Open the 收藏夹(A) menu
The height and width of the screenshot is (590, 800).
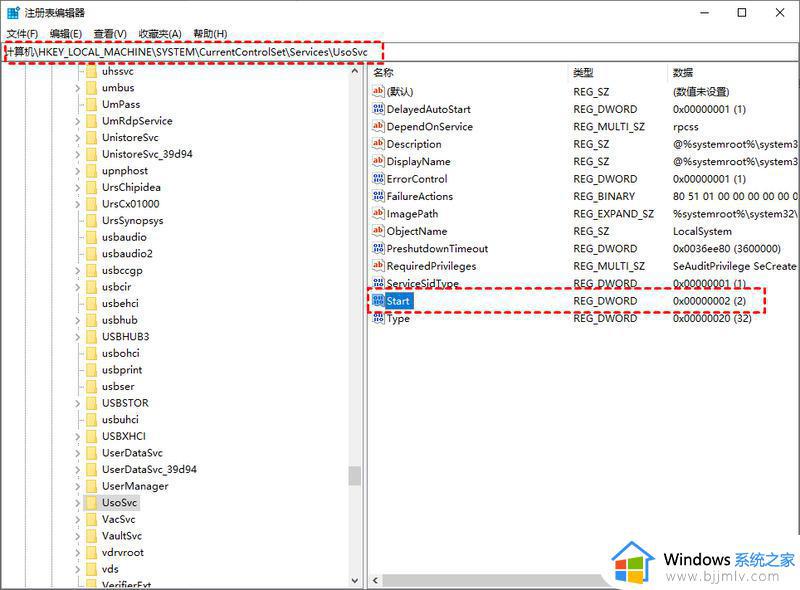[x=160, y=34]
